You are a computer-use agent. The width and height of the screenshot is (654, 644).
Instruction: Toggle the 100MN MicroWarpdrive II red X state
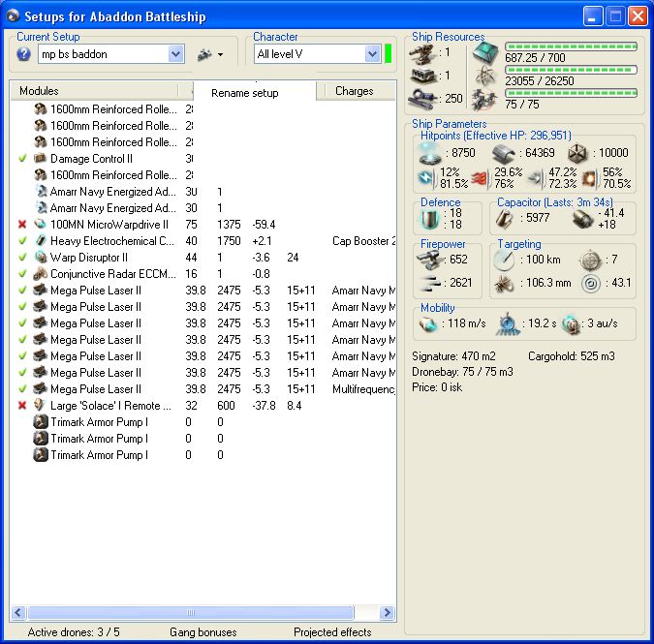click(22, 225)
